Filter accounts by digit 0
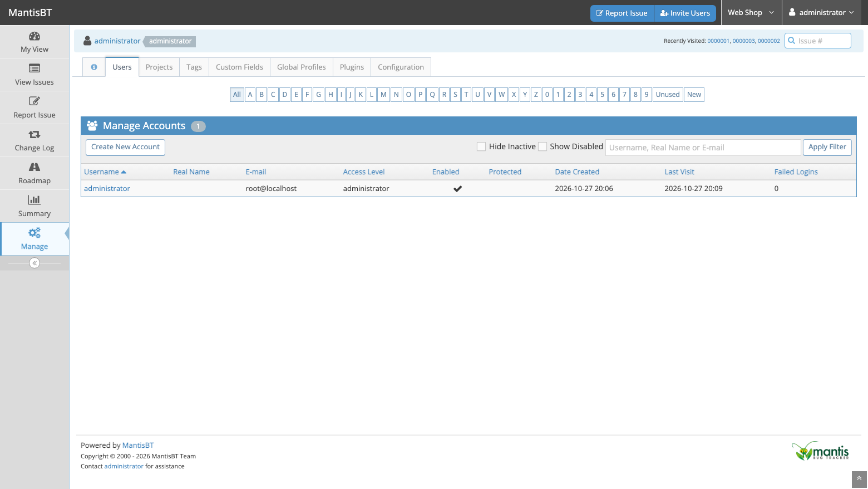 click(x=547, y=95)
